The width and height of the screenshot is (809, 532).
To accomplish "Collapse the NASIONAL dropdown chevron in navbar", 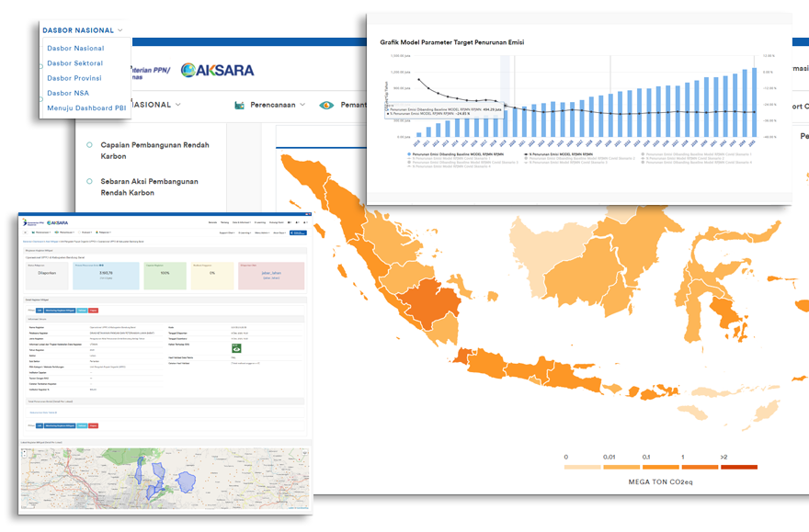I will (177, 105).
